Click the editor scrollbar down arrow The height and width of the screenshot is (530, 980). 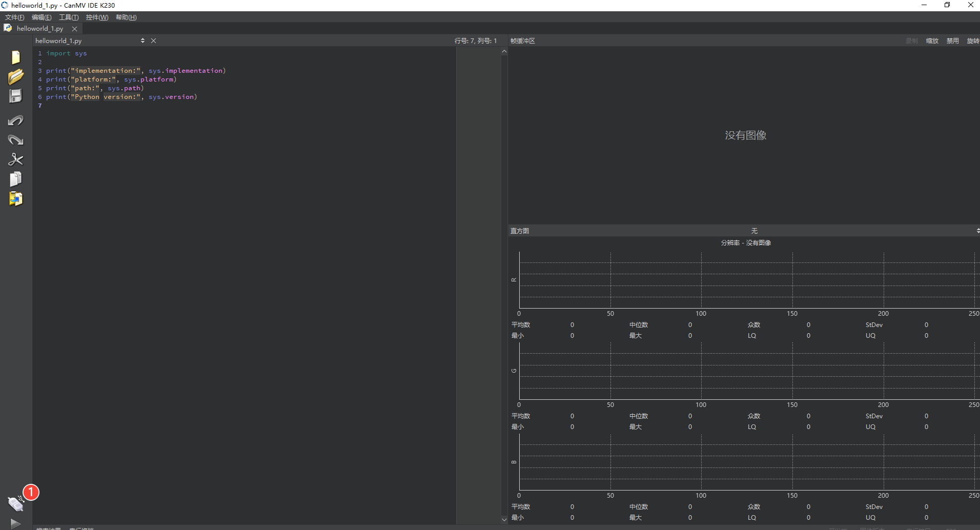504,519
